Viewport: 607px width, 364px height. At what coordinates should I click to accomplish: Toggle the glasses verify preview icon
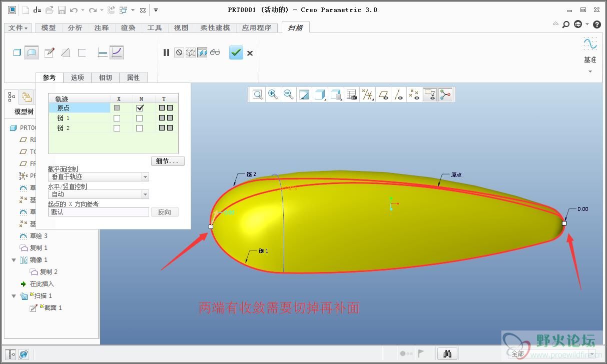click(215, 52)
